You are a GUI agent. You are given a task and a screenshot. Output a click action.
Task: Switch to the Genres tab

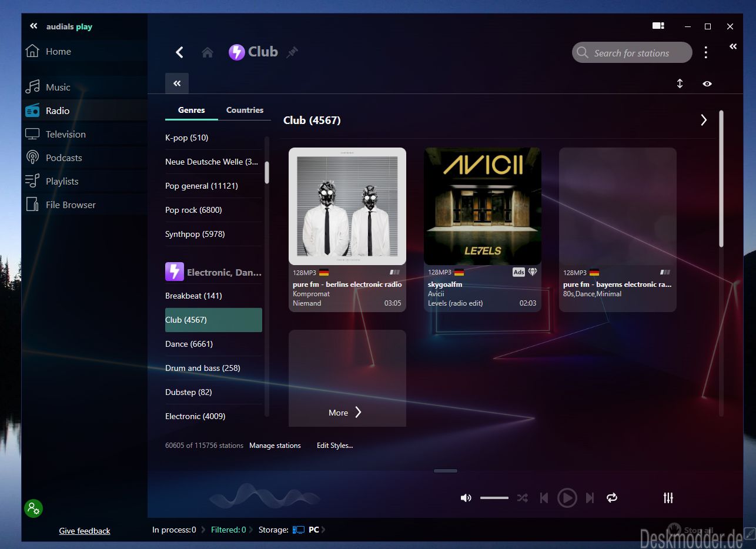(x=192, y=110)
